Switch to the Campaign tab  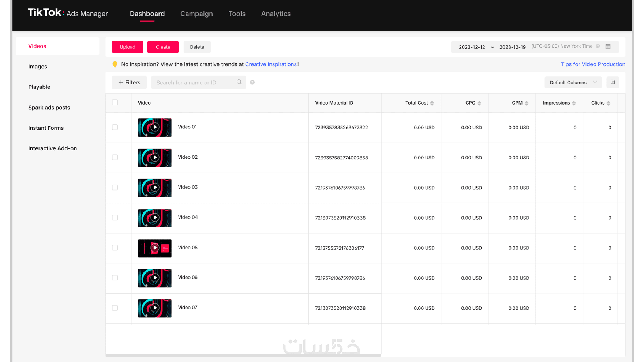[196, 14]
